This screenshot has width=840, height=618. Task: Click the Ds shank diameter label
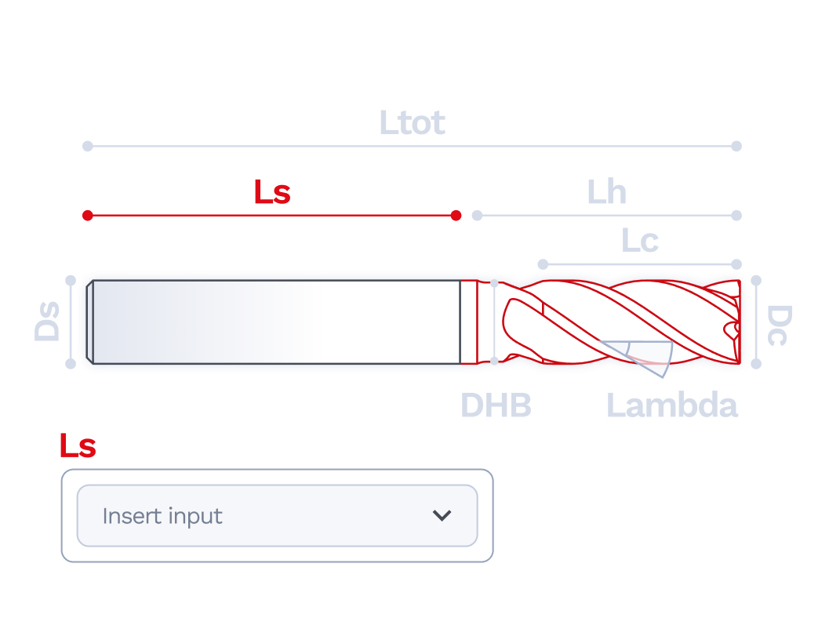46,322
